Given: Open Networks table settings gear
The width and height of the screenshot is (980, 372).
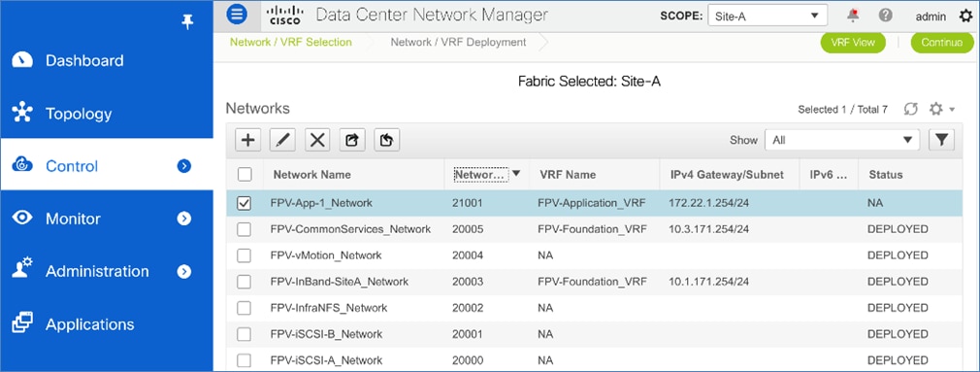Looking at the screenshot, I should click(x=935, y=110).
